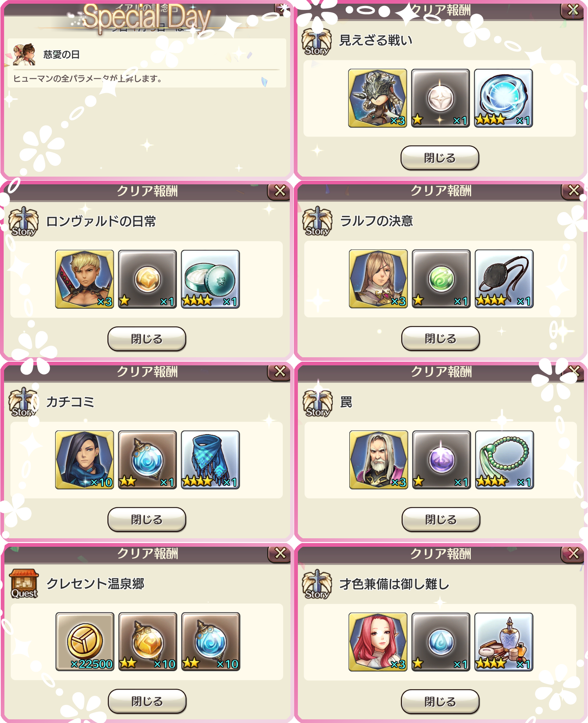Viewport: 588px width, 723px height.
Task: Select the green bead necklace reward item
Action: coord(505,460)
